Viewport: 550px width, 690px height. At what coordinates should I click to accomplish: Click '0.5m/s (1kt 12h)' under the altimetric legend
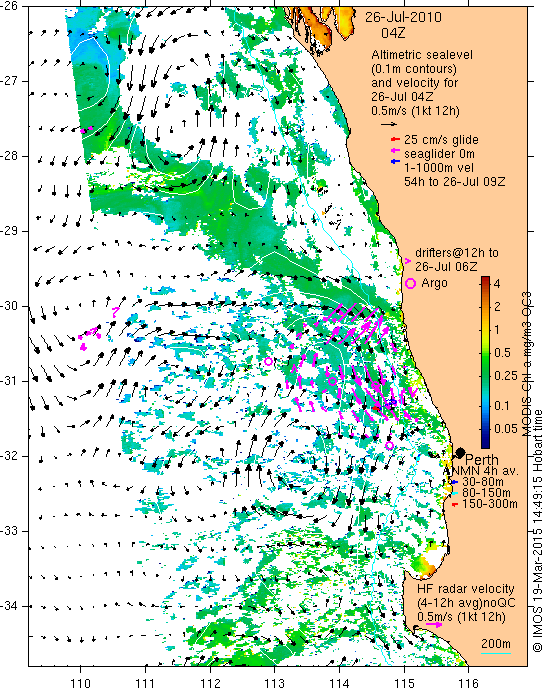(x=415, y=111)
